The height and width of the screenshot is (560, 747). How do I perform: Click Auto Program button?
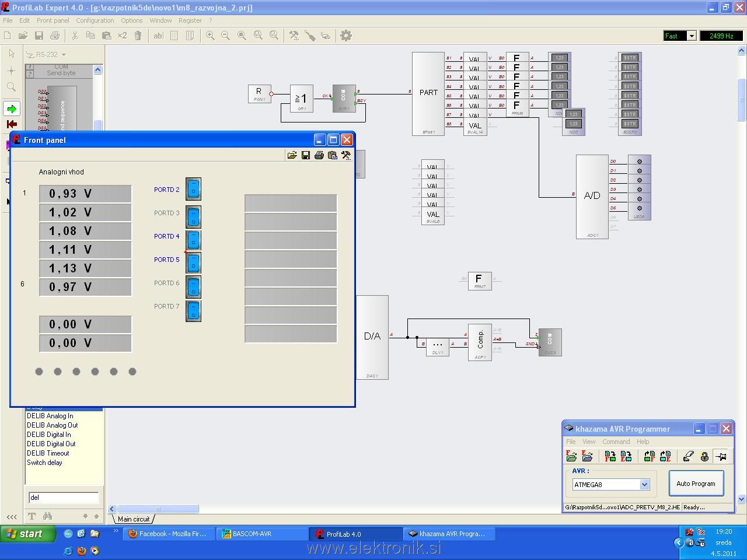[696, 484]
